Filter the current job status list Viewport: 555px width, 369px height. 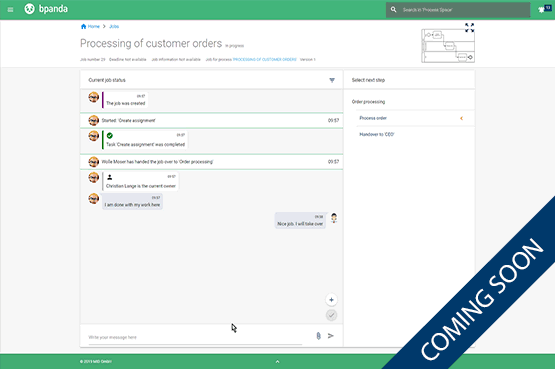tap(332, 80)
